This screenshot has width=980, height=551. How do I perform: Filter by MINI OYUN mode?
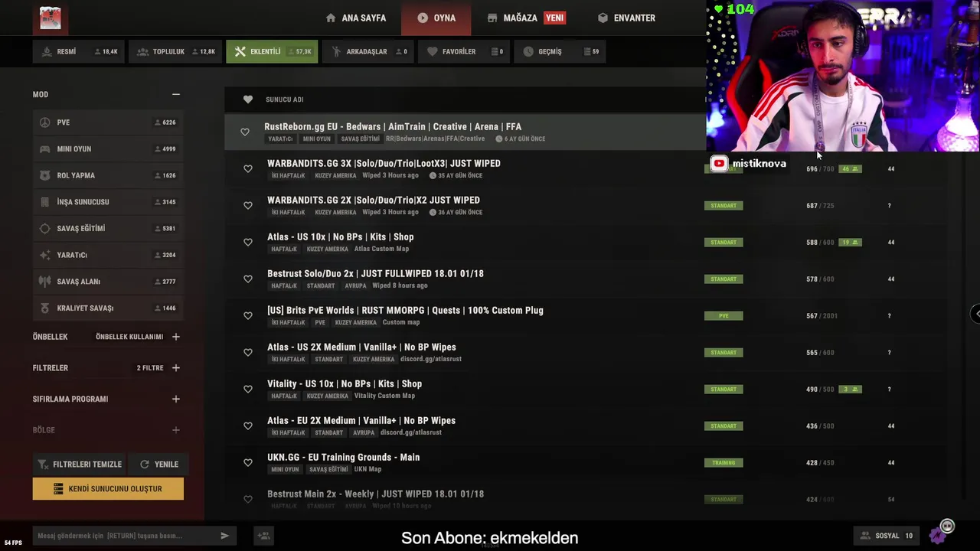pos(108,148)
